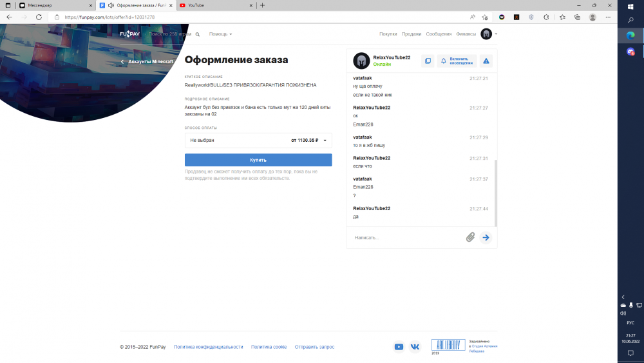Image resolution: width=644 pixels, height=363 pixels.
Task: Open Отправить запрос link
Action: pos(315,347)
